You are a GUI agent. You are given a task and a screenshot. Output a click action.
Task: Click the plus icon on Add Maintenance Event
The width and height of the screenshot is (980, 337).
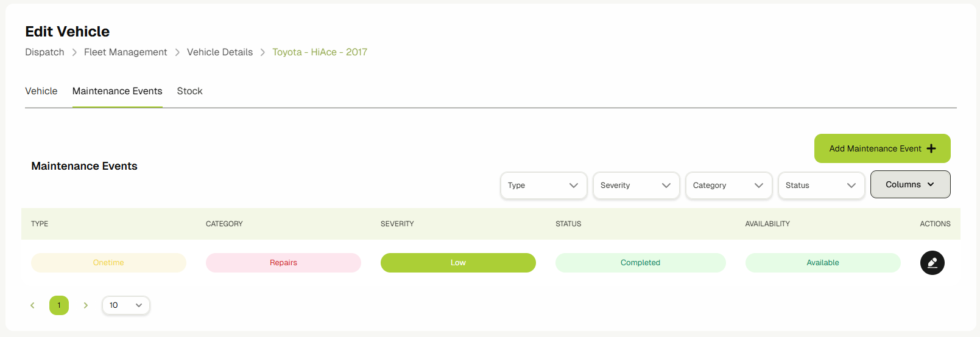point(931,148)
